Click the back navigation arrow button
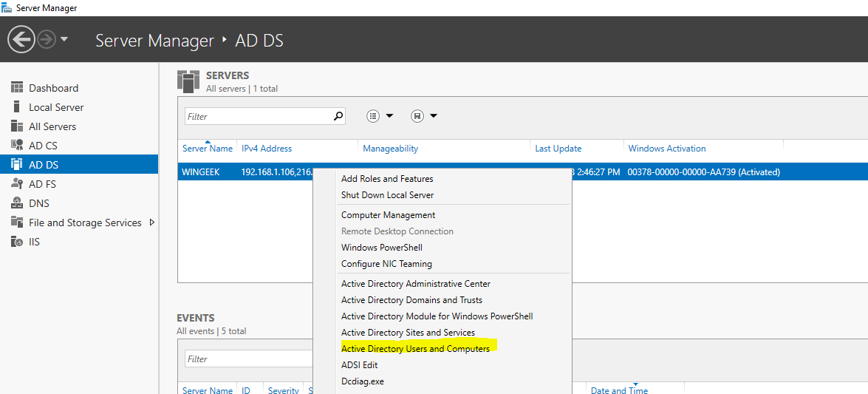This screenshot has width=868, height=394. coord(22,39)
